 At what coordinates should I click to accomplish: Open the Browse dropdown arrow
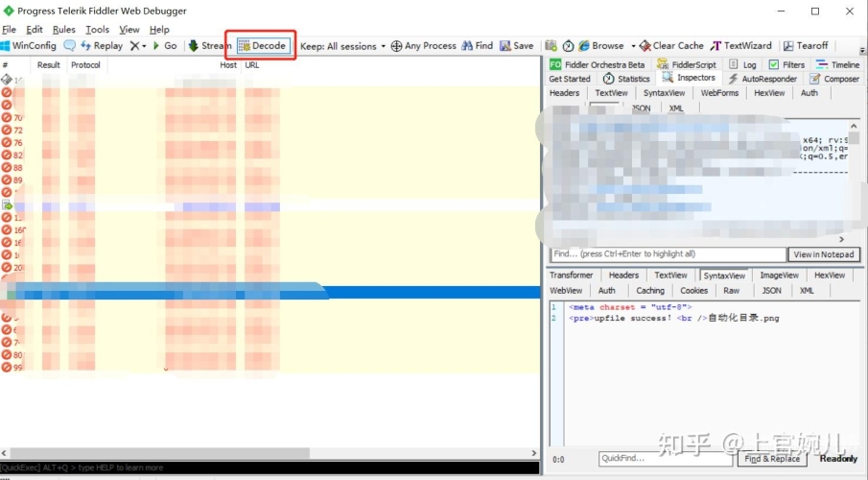tap(633, 46)
